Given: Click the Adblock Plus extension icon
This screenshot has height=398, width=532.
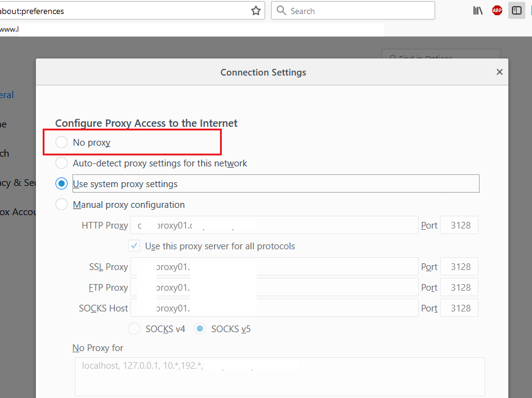Looking at the screenshot, I should coord(497,10).
